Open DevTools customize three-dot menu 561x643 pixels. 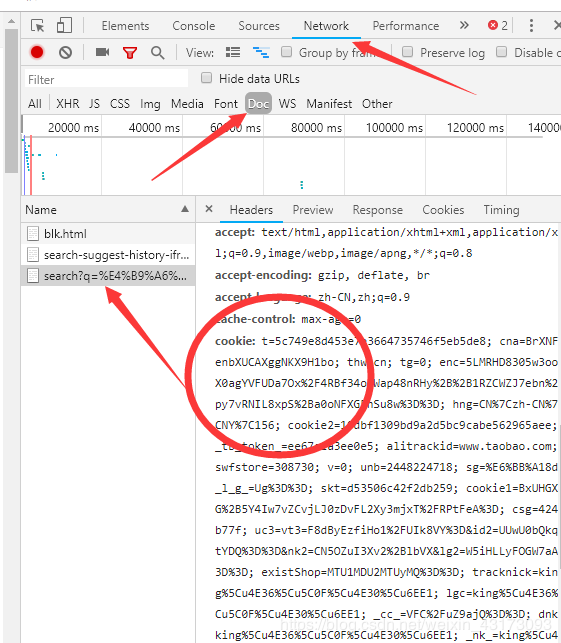click(531, 25)
